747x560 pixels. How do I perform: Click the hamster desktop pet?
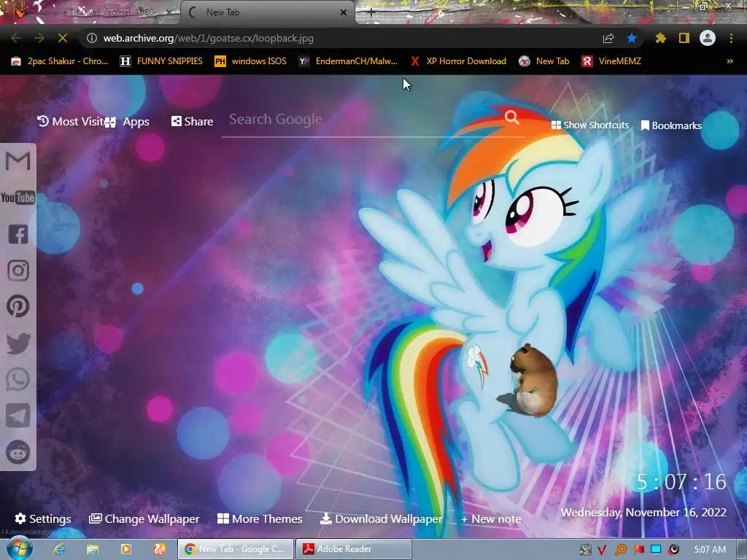[532, 379]
